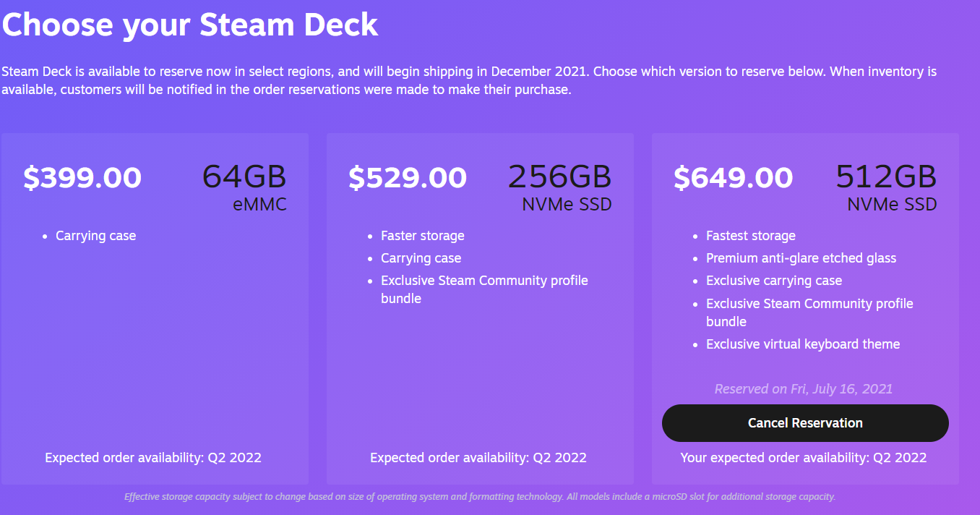Click the "Faster storage" feature in the 256GB card
Screen dimensions: 980x515
423,236
